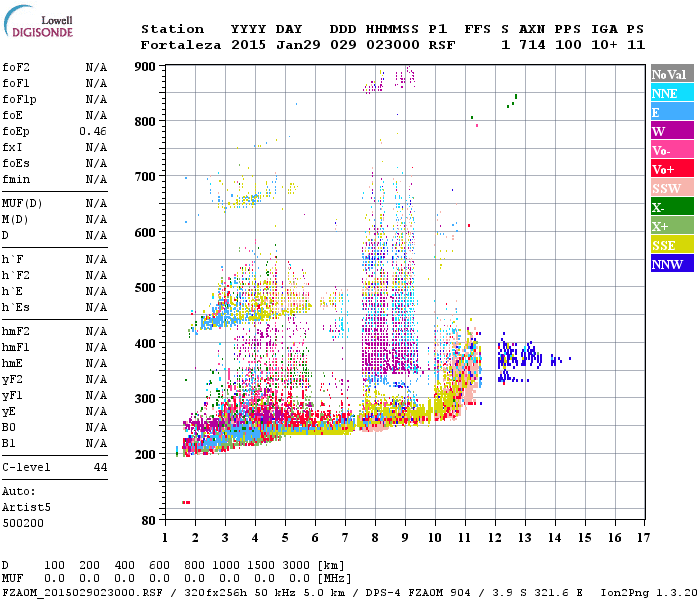The width and height of the screenshot is (700, 600).
Task: Click the 8 MHz frequency axis label
Action: (375, 538)
